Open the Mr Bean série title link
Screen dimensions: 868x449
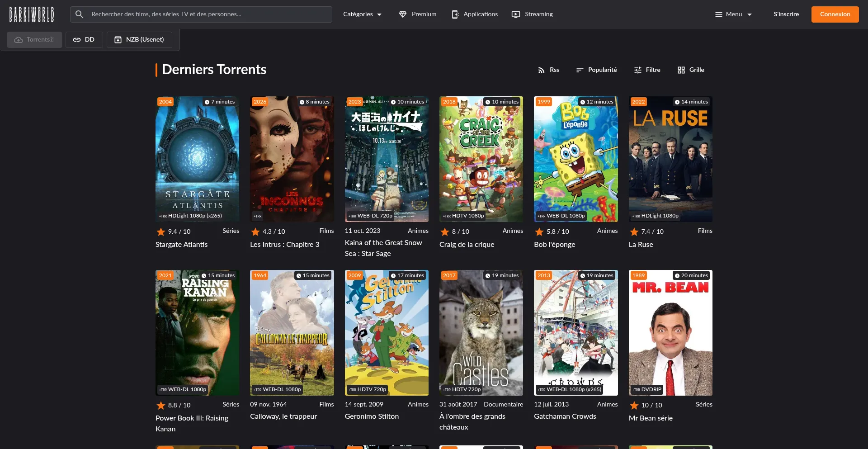tap(651, 418)
